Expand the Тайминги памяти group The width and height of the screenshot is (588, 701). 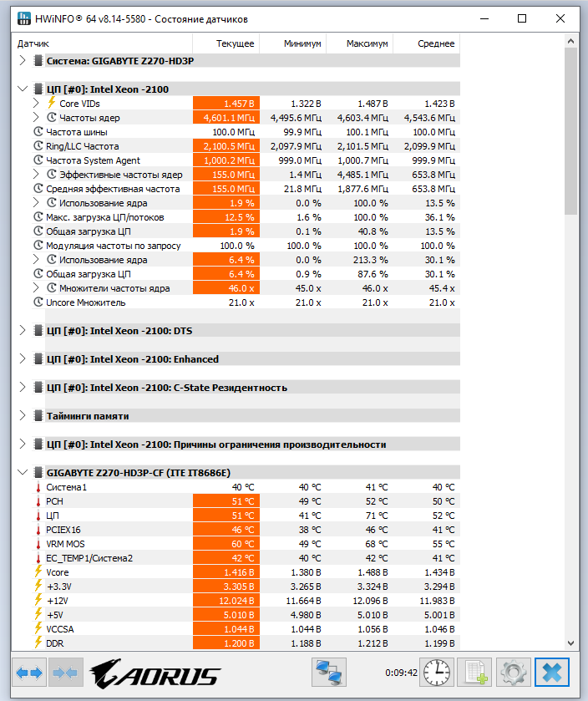click(x=23, y=416)
